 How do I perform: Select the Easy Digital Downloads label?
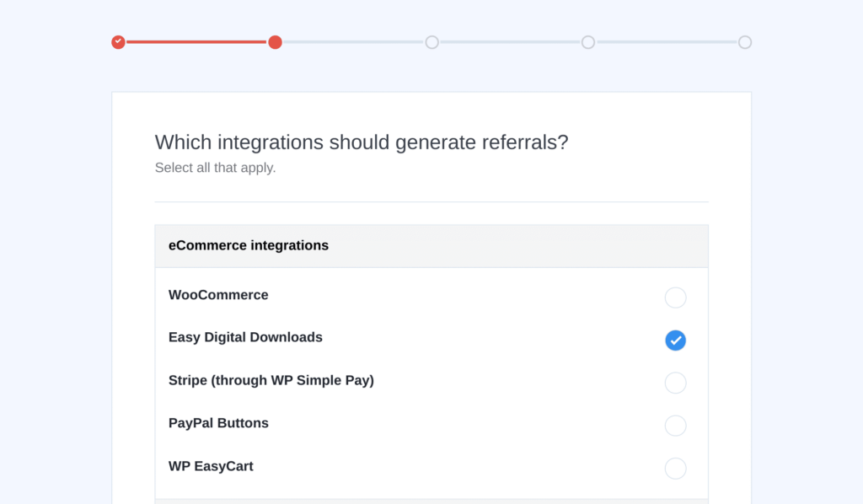click(245, 337)
